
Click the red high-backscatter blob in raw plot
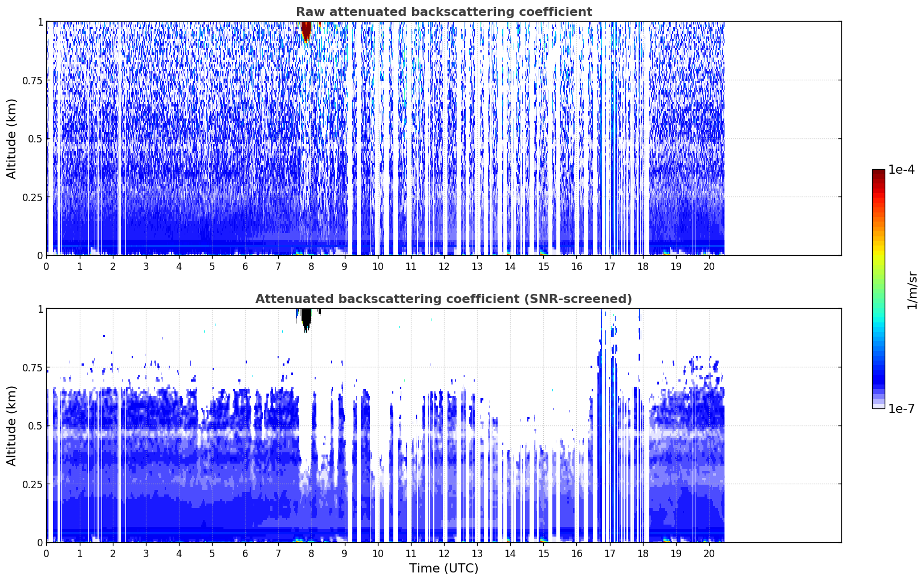point(306,31)
